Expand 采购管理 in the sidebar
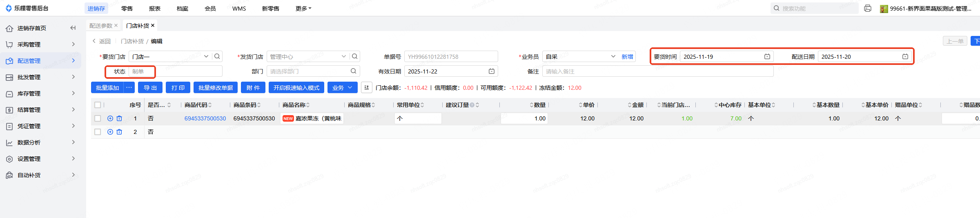 pyautogui.click(x=73, y=44)
